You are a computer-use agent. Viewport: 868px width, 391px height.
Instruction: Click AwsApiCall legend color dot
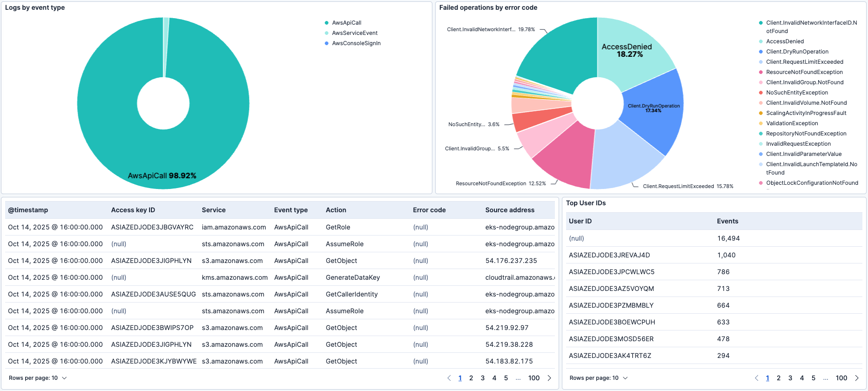click(327, 23)
